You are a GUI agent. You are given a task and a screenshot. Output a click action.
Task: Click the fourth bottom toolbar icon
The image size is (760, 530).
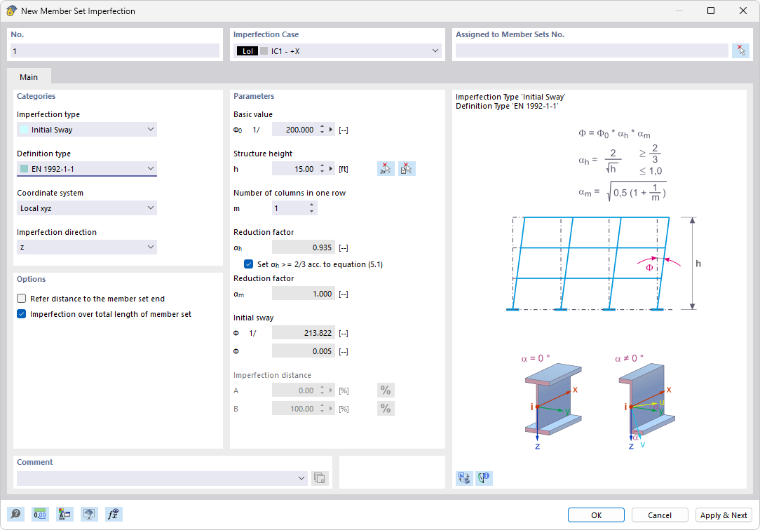tap(89, 514)
